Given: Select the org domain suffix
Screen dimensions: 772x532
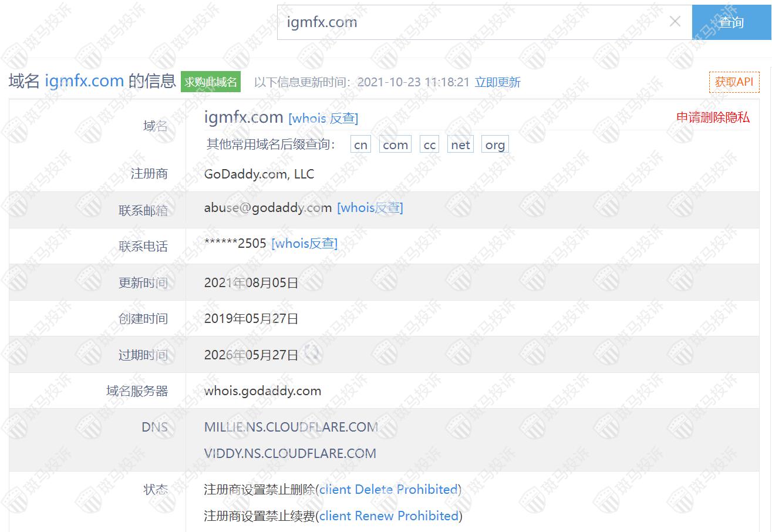Looking at the screenshot, I should [x=495, y=145].
